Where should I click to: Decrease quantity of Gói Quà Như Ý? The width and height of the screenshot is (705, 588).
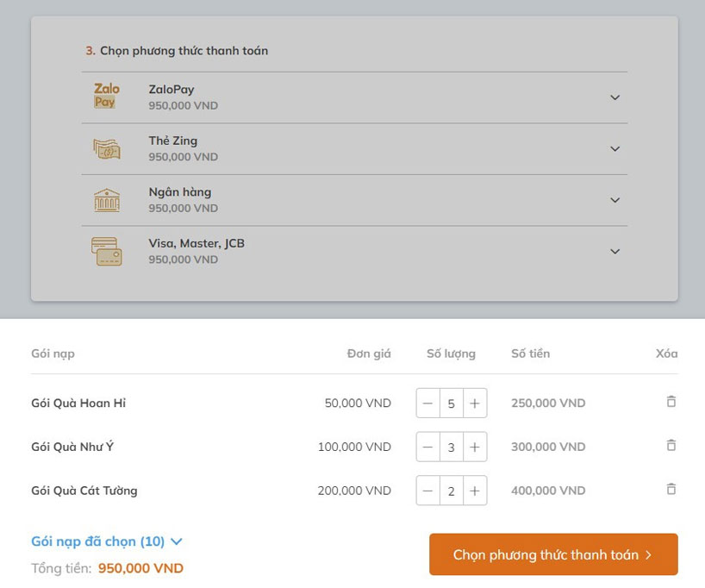(x=428, y=447)
